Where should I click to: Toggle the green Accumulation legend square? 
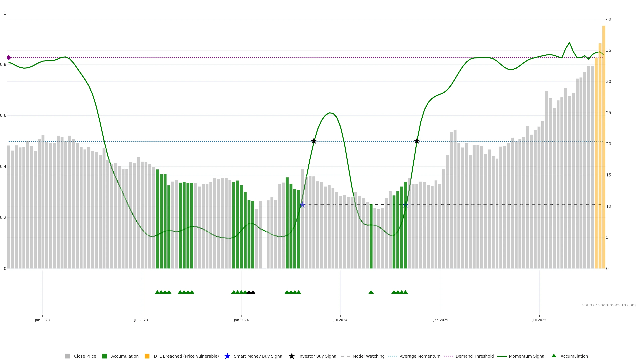click(104, 356)
